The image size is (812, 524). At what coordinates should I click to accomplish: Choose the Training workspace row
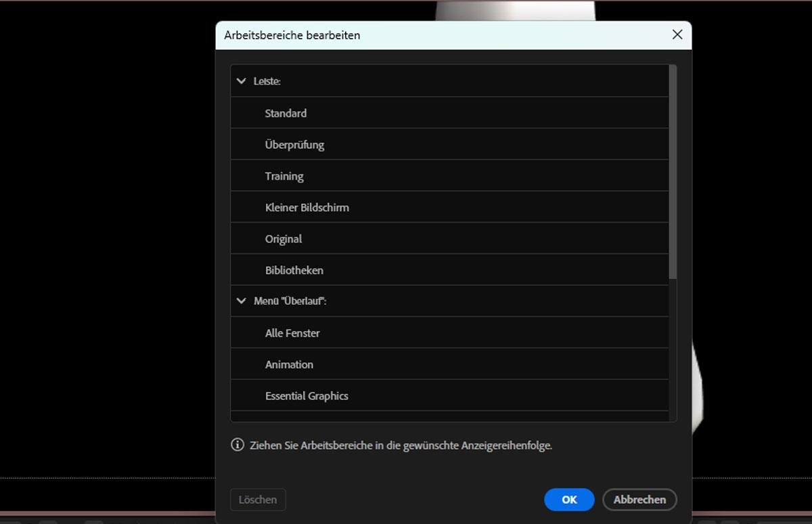click(284, 176)
